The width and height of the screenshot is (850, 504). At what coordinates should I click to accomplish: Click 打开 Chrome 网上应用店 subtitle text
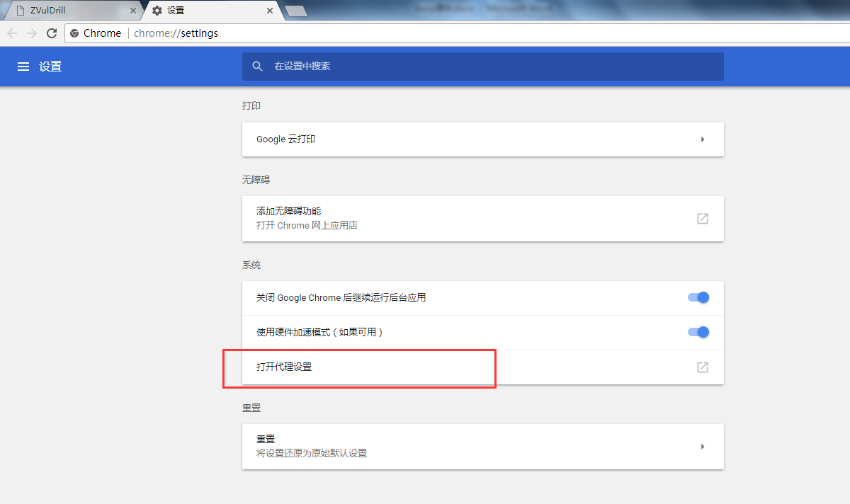[307, 226]
